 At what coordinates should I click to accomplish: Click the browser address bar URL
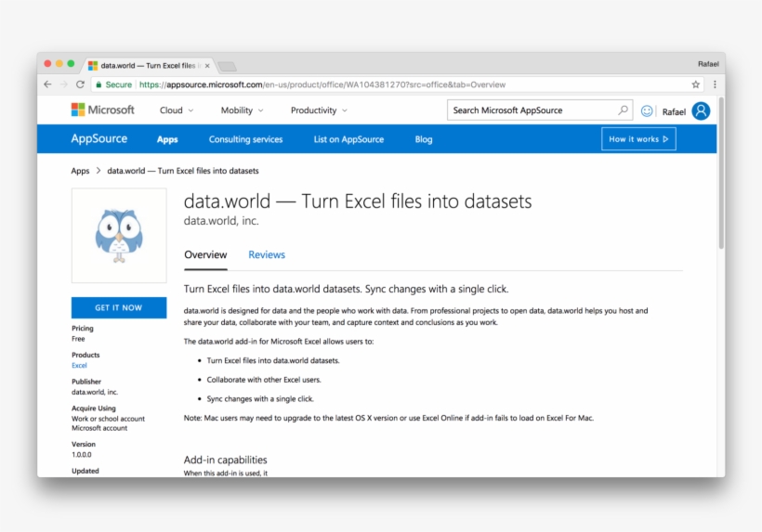click(x=322, y=84)
